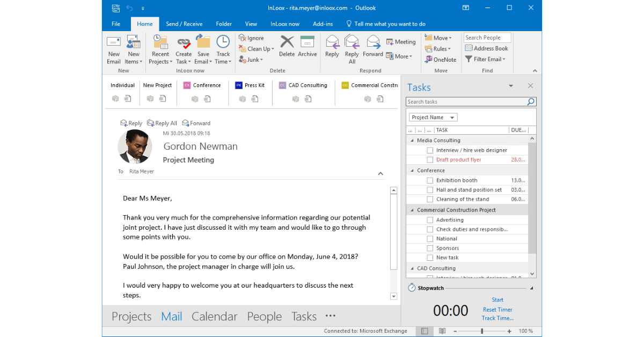Screen dimensions: 644x337
Task: Click the Search People field
Action: (487, 38)
